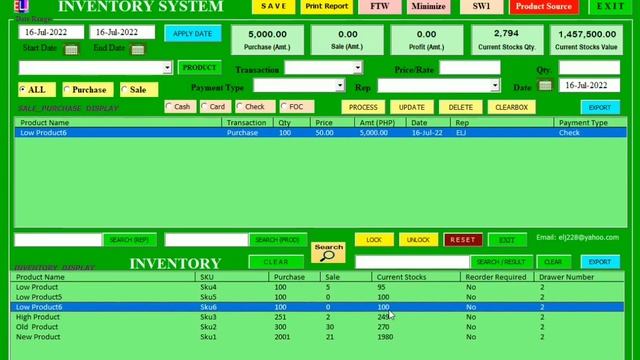This screenshot has width=640, height=360.
Task: Click SEARCH (PROD) button
Action: (x=278, y=240)
